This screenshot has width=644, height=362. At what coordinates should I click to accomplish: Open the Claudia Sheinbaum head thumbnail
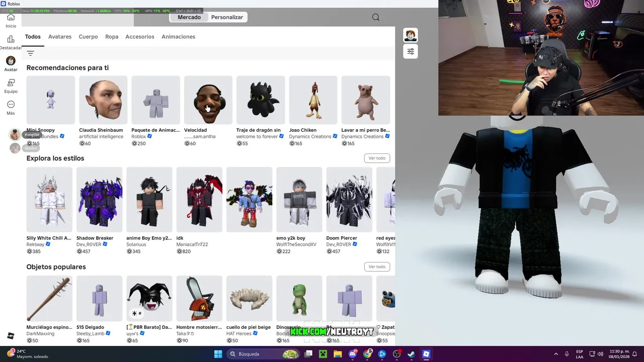pos(103,100)
